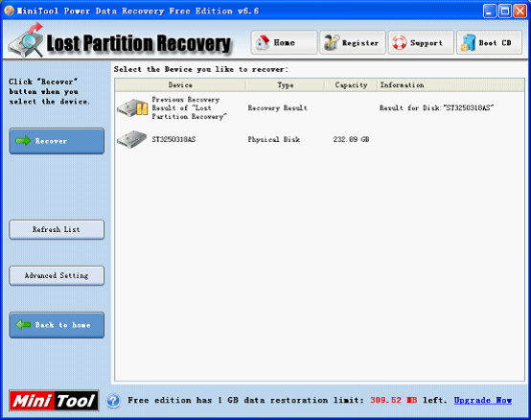This screenshot has width=531, height=420.
Task: Close the MiniTool window
Action: [519, 11]
